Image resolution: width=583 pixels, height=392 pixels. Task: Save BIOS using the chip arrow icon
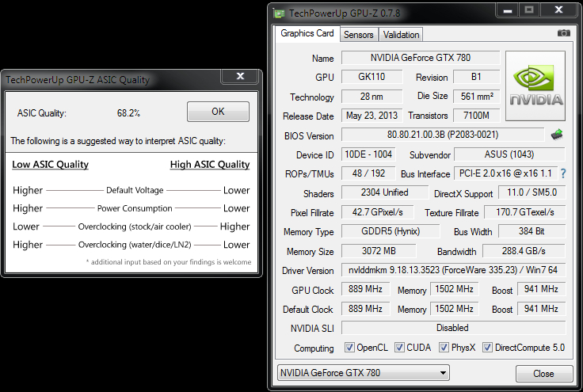(x=557, y=135)
